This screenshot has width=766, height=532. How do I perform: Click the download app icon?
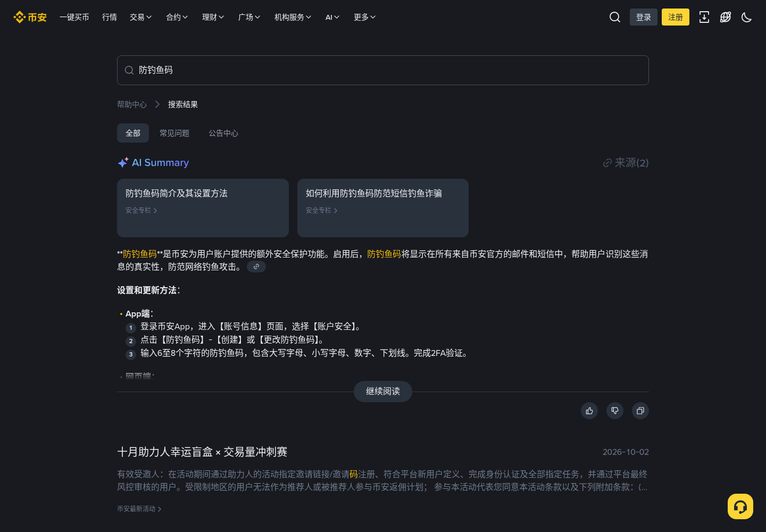704,17
